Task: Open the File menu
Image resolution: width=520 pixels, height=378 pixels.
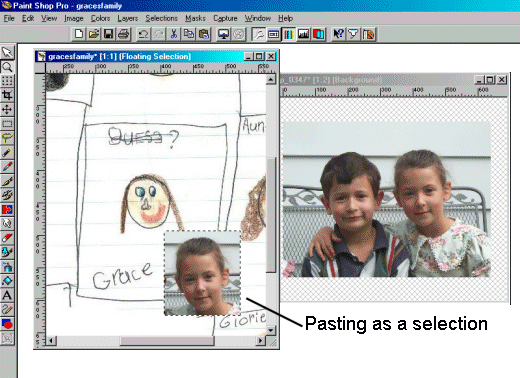Action: pos(9,18)
